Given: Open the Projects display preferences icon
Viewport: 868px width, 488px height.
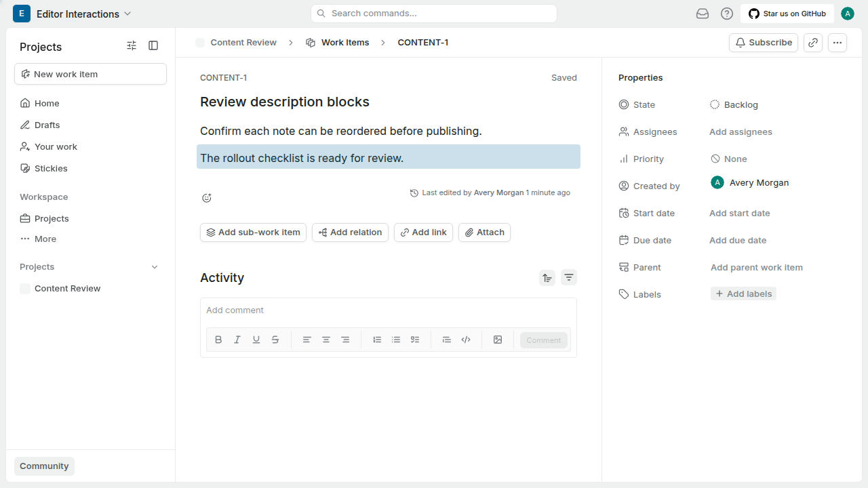Looking at the screenshot, I should point(132,45).
